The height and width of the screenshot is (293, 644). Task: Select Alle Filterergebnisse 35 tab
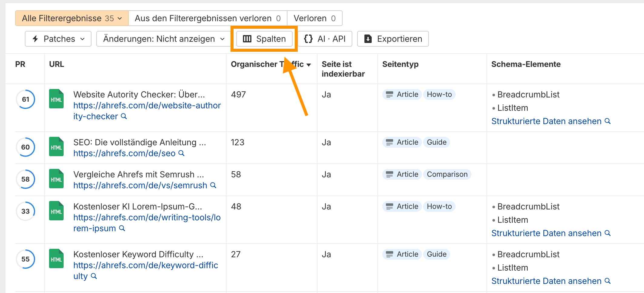pyautogui.click(x=72, y=18)
